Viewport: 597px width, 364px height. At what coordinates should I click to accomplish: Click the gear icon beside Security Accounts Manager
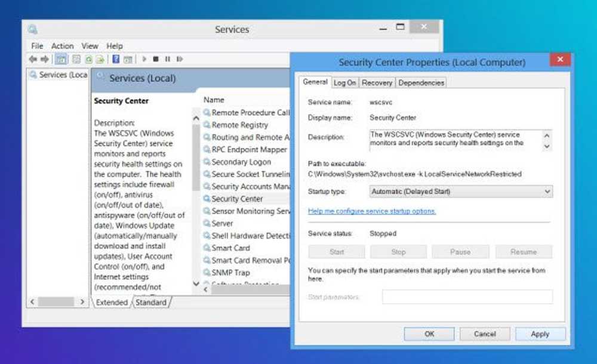[207, 186]
